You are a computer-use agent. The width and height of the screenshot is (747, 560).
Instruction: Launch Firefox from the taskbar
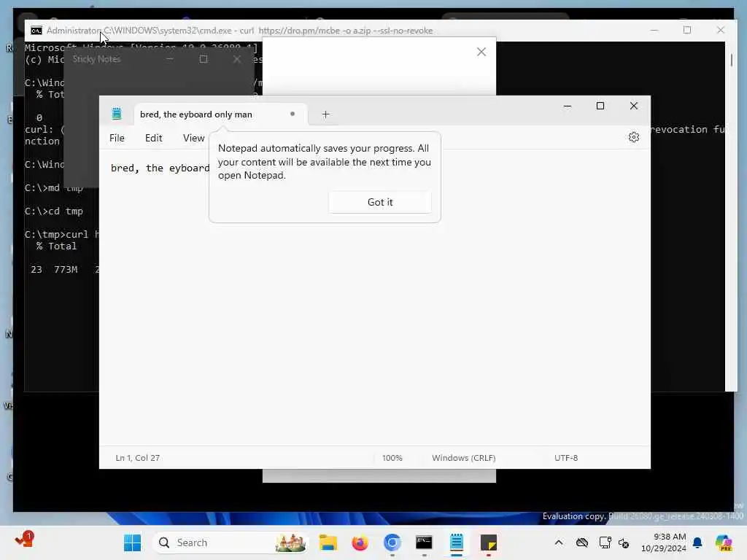pos(360,542)
